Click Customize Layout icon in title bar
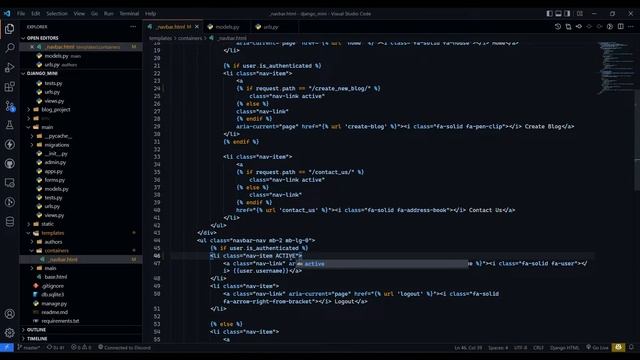 coord(580,13)
